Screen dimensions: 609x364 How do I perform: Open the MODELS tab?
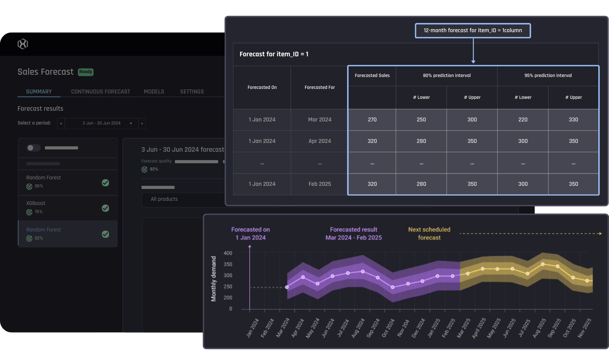[x=154, y=92]
